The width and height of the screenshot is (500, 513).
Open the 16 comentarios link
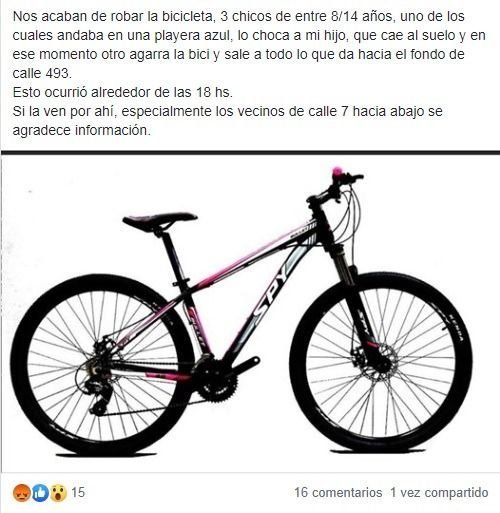[x=338, y=492]
